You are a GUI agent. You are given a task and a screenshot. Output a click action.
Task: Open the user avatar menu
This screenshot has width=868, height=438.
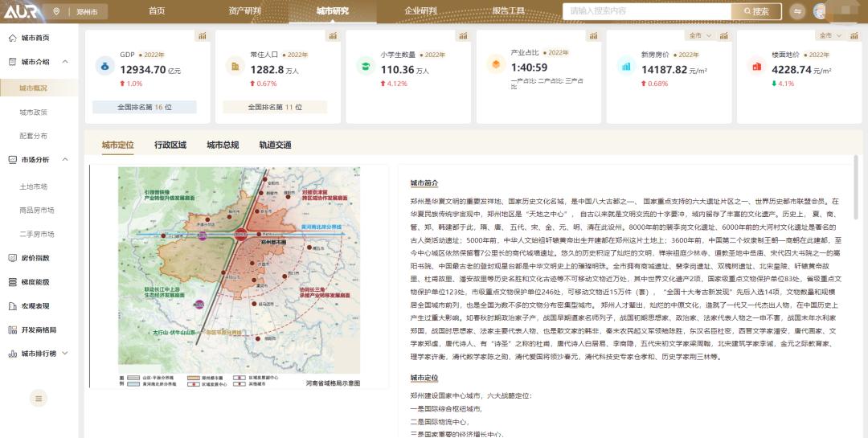(820, 11)
